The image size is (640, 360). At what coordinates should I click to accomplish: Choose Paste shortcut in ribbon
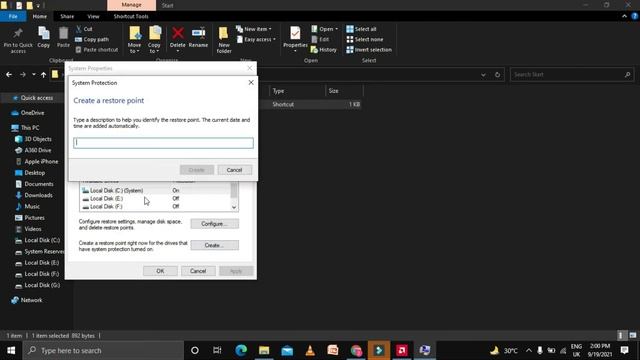[x=97, y=49]
